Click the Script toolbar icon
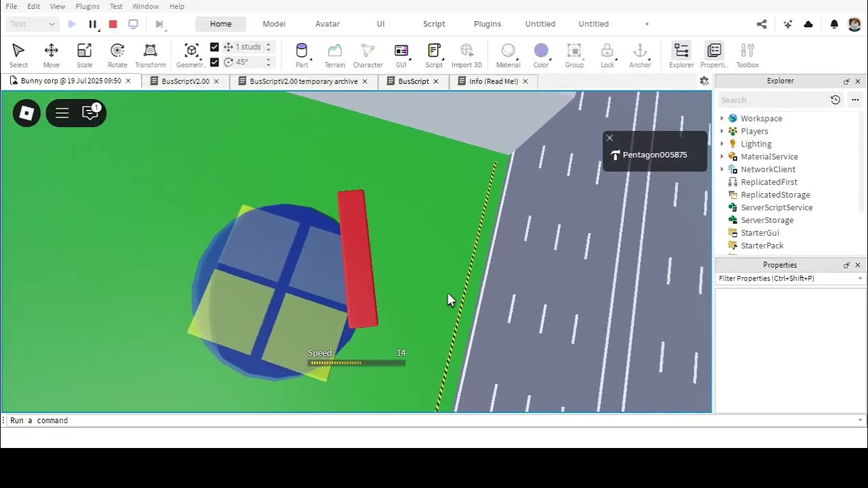868x488 pixels. tap(434, 56)
